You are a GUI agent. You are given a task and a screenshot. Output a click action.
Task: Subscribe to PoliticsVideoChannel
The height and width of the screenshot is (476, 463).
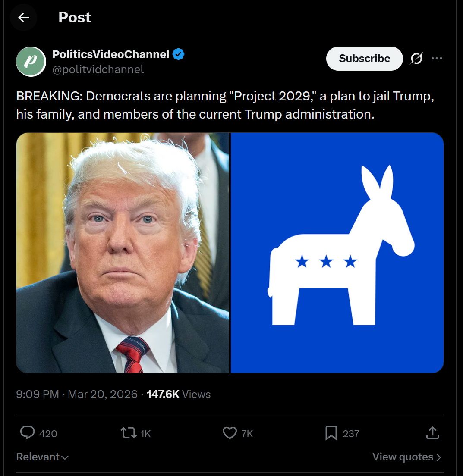click(x=364, y=59)
